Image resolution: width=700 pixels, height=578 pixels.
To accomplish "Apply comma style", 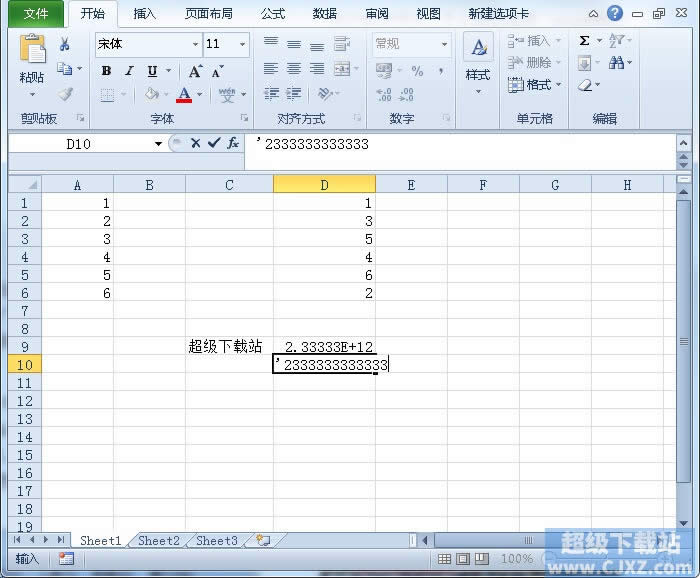I will click(x=441, y=71).
